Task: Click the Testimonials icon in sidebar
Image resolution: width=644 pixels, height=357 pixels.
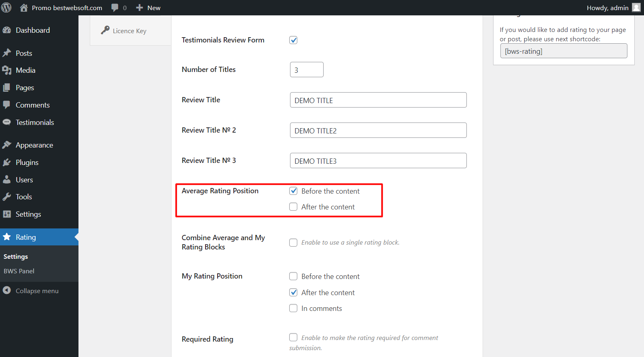Action: click(x=7, y=123)
